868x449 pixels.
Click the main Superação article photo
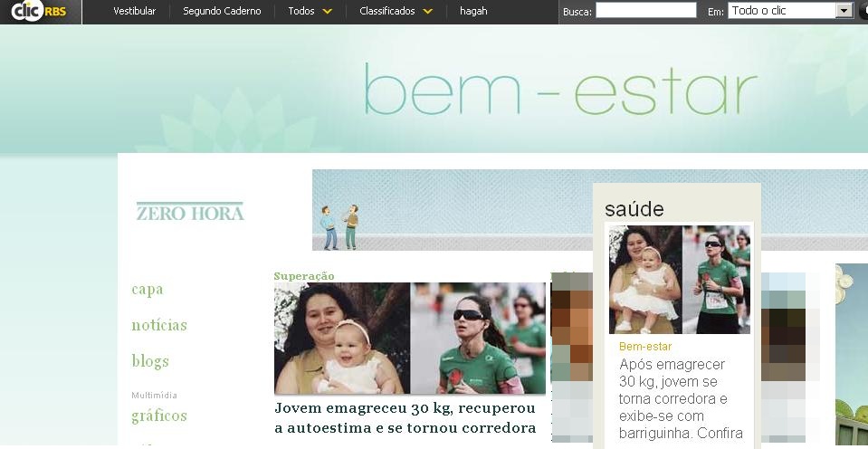tap(410, 339)
